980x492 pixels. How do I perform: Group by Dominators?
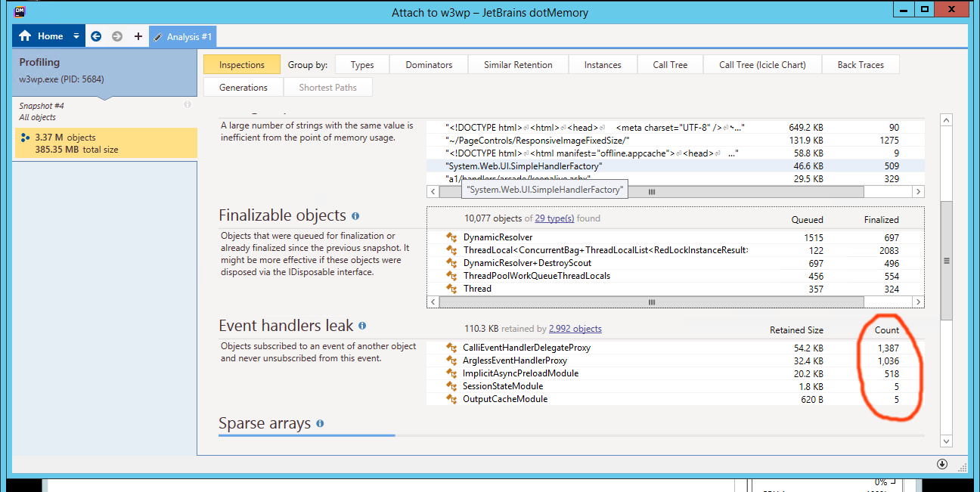click(429, 65)
